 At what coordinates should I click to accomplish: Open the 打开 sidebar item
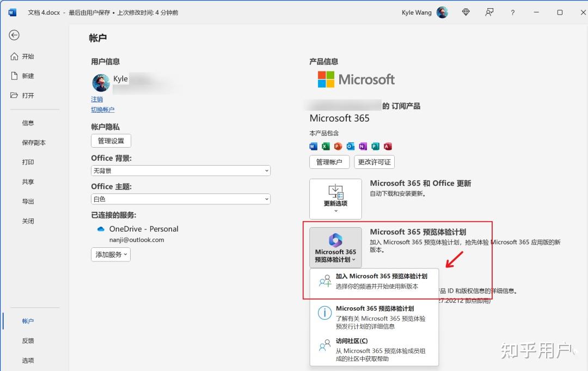click(22, 95)
